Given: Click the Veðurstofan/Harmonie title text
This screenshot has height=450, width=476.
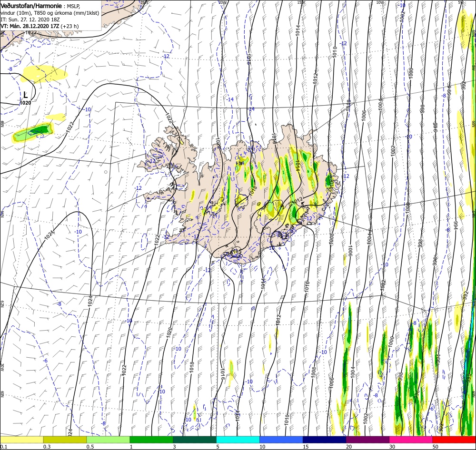Looking at the screenshot, I should [31, 6].
